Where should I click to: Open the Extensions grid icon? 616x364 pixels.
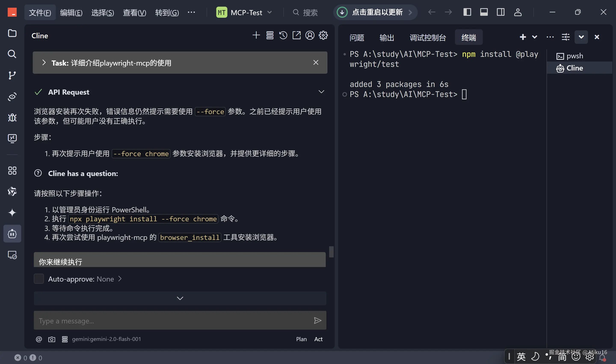12,171
